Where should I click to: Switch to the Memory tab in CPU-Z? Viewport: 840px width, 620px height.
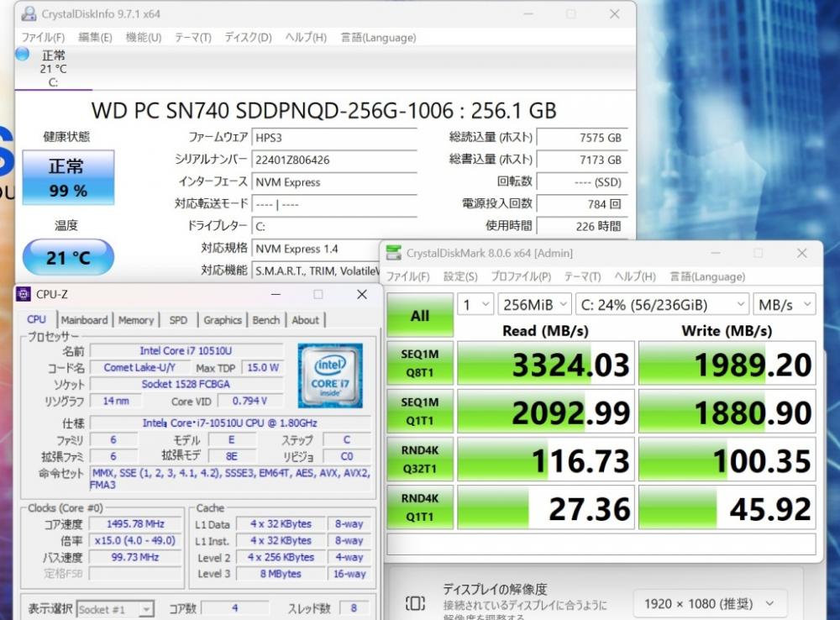click(136, 320)
